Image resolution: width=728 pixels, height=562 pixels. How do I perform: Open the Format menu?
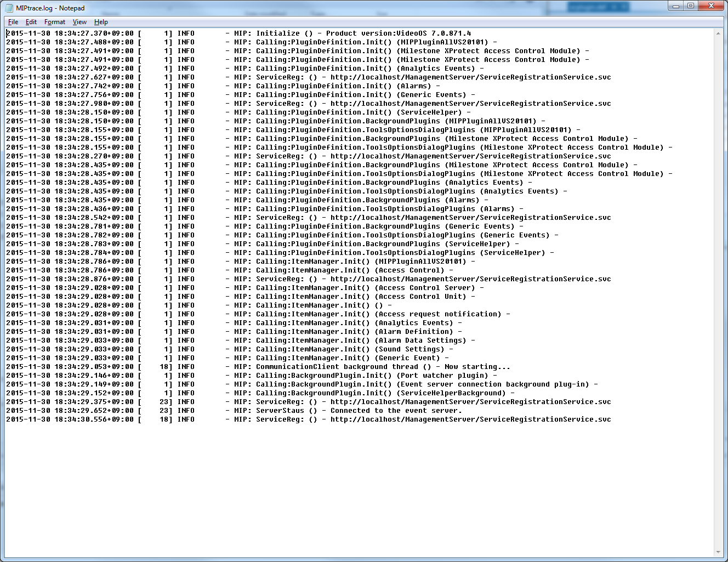(55, 22)
